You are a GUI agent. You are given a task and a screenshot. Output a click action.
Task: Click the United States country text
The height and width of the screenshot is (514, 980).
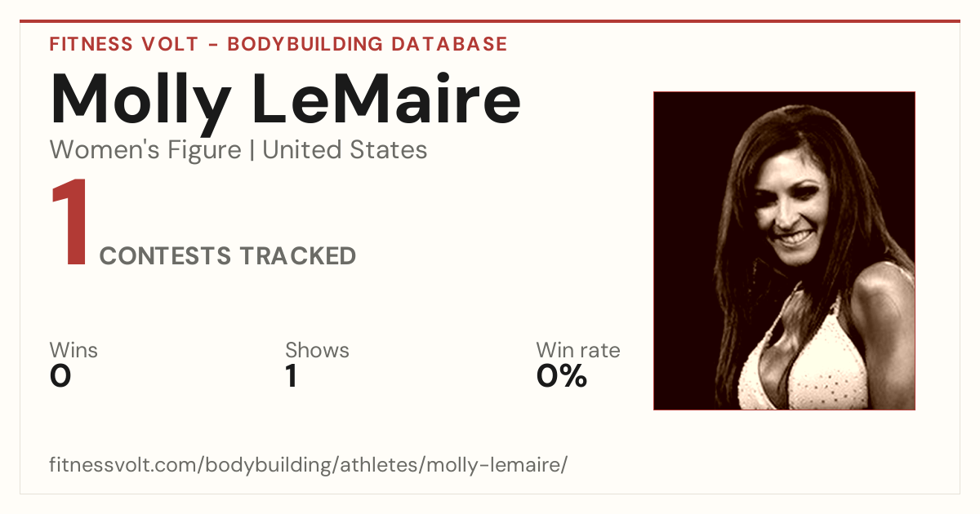(x=345, y=150)
